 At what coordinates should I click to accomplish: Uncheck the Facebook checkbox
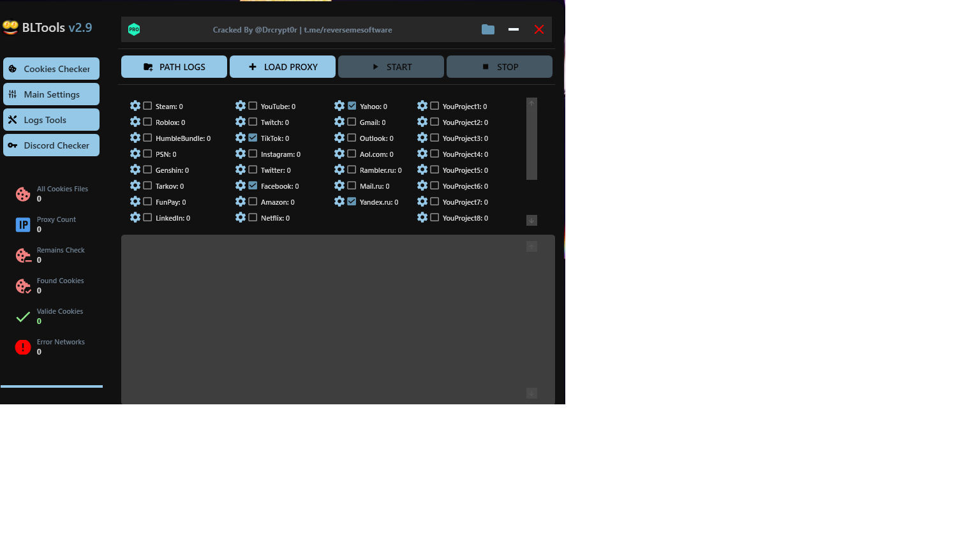click(x=253, y=186)
